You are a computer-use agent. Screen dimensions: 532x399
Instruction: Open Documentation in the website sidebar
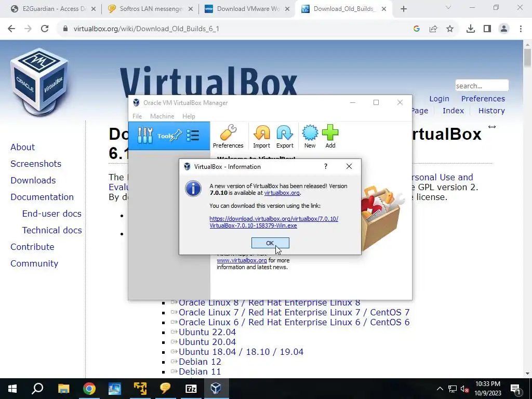tap(42, 197)
